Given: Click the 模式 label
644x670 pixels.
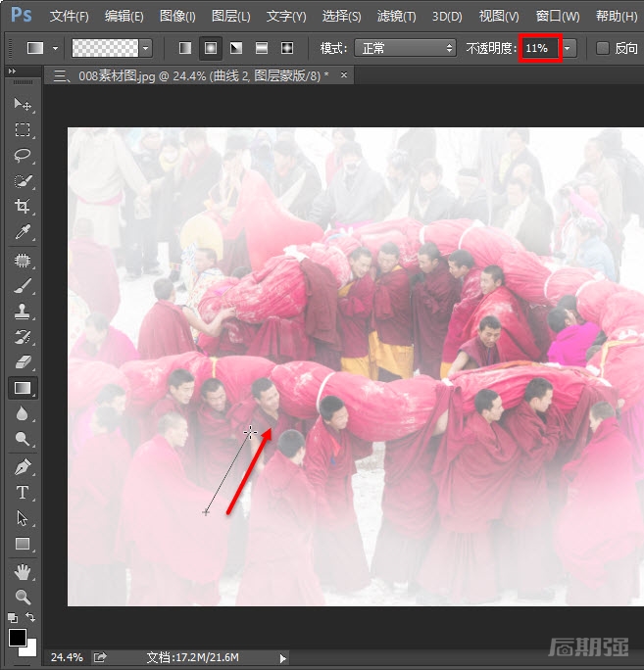Looking at the screenshot, I should 333,48.
